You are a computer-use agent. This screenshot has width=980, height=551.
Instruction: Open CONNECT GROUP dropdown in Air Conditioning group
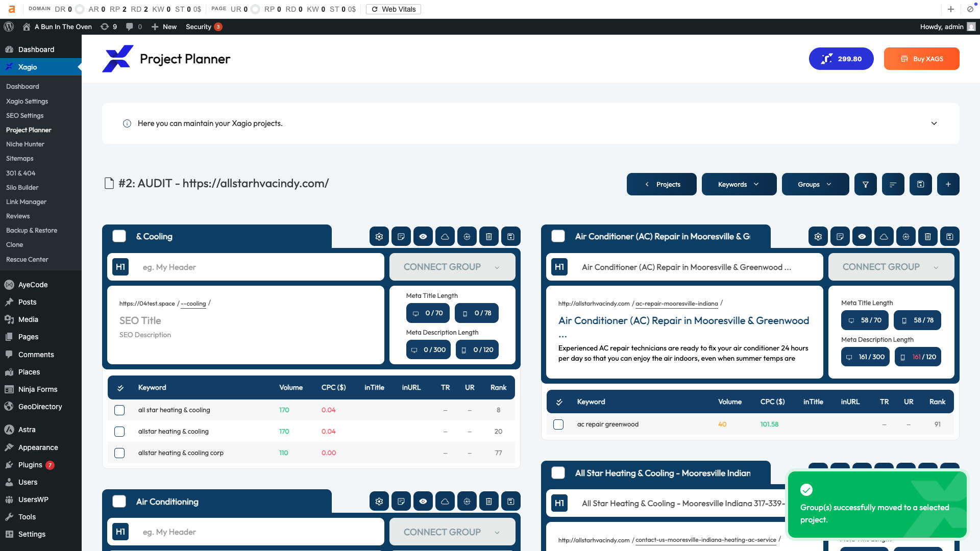(x=452, y=532)
